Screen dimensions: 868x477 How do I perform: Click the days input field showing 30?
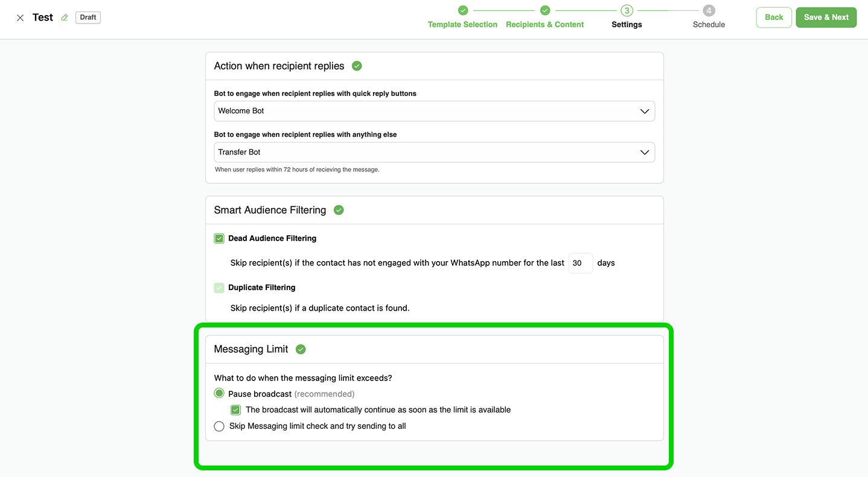[x=580, y=263]
